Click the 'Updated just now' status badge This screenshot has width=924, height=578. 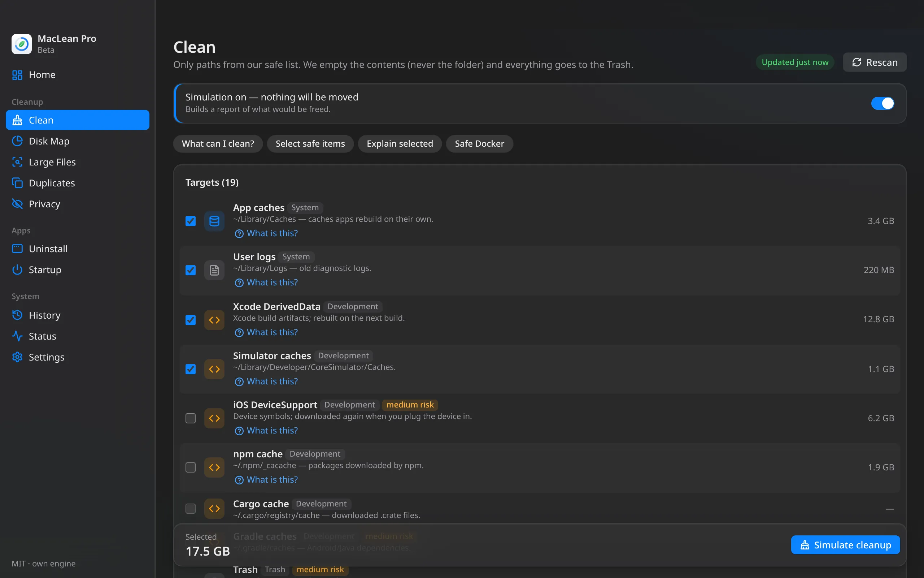tap(795, 62)
